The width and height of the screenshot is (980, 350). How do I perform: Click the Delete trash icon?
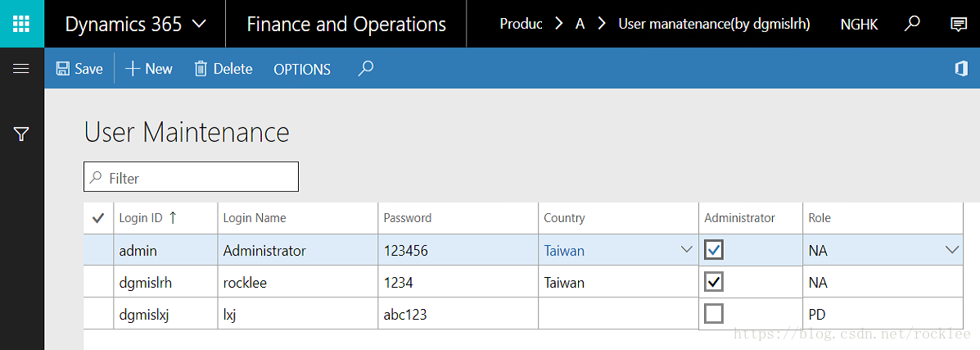pyautogui.click(x=201, y=69)
